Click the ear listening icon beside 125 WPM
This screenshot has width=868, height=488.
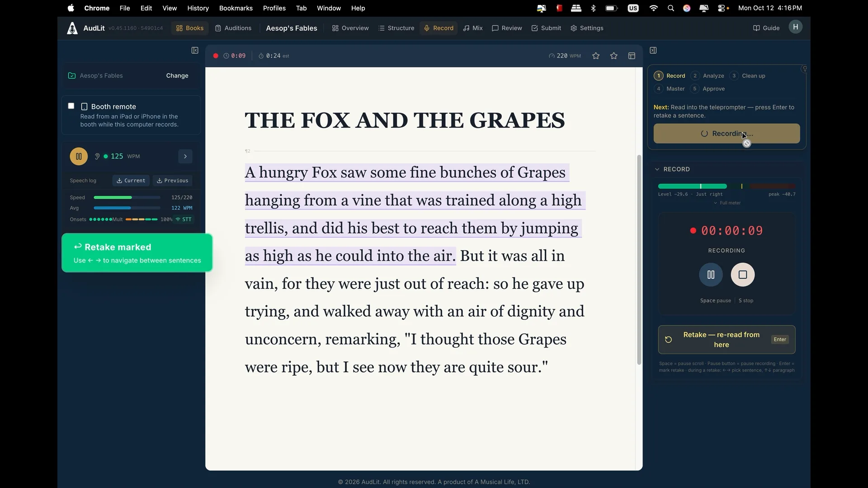tap(97, 156)
